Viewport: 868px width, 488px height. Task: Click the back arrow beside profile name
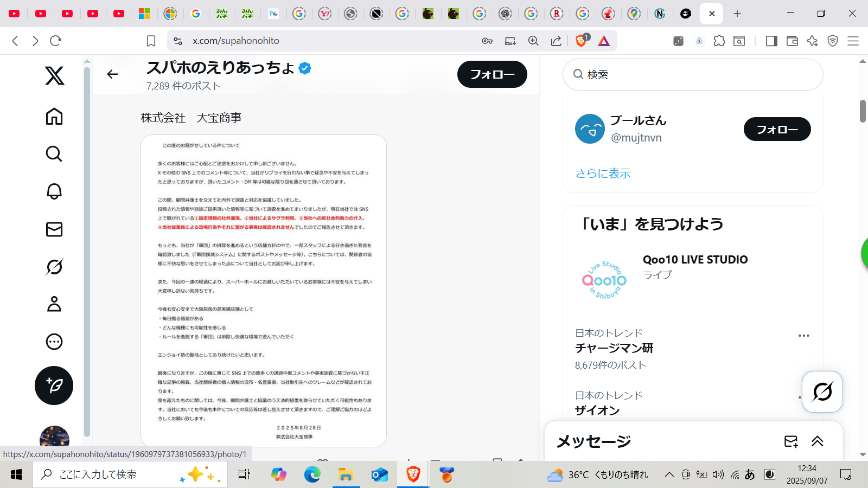coord(112,74)
